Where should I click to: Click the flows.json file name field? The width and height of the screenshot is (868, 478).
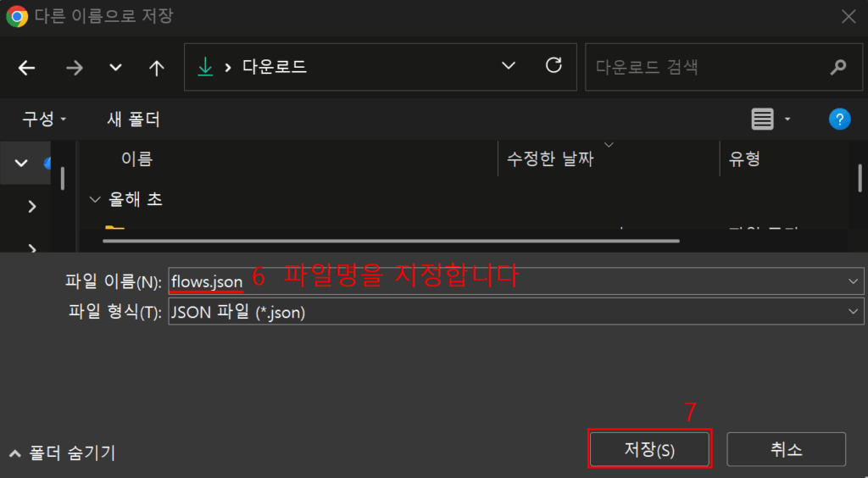516,281
